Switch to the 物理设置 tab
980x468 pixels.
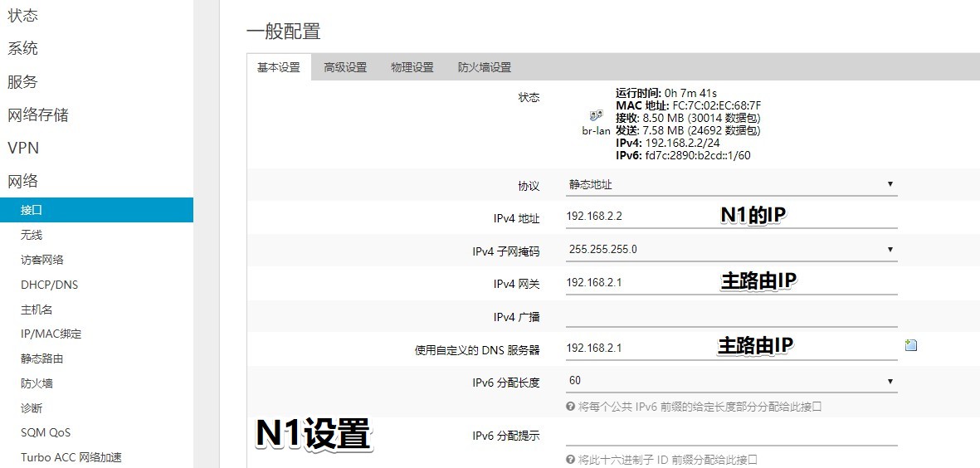(x=412, y=67)
